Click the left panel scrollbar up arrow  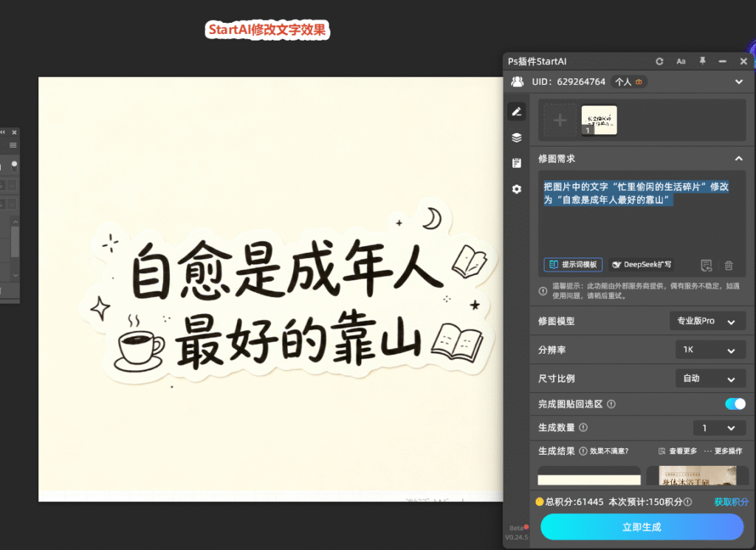(16, 221)
